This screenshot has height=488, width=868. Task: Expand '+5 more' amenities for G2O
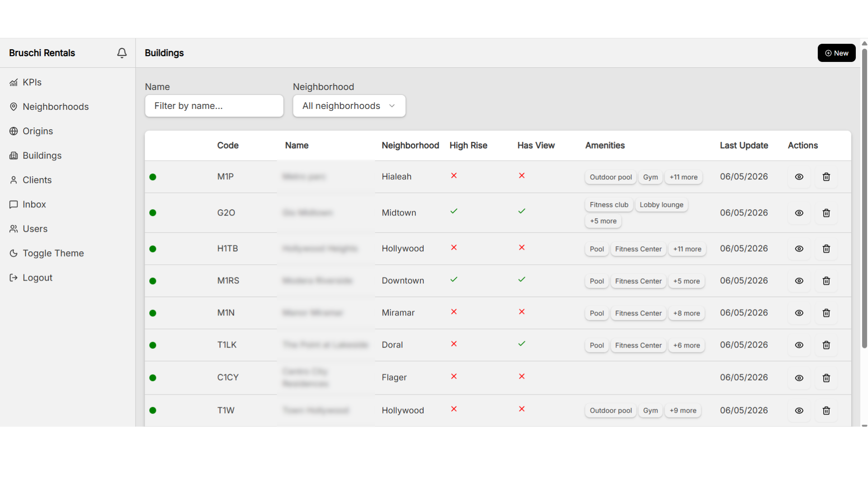coord(603,221)
